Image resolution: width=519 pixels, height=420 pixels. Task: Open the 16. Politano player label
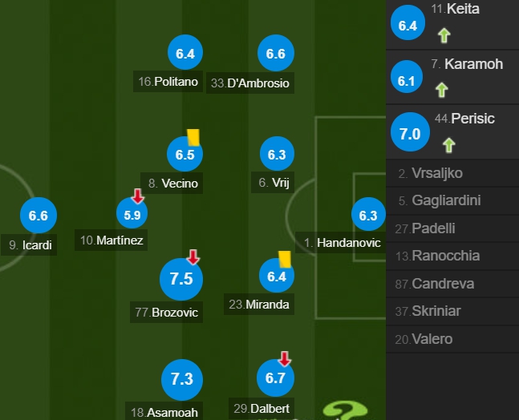168,81
